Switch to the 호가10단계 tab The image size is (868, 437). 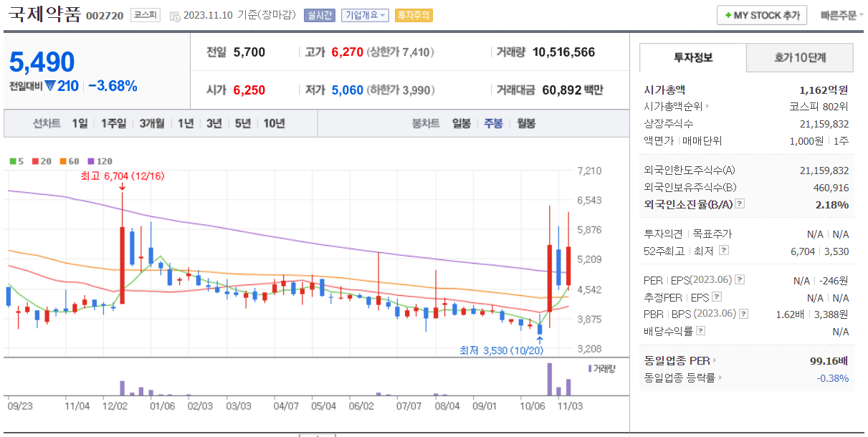tap(800, 57)
